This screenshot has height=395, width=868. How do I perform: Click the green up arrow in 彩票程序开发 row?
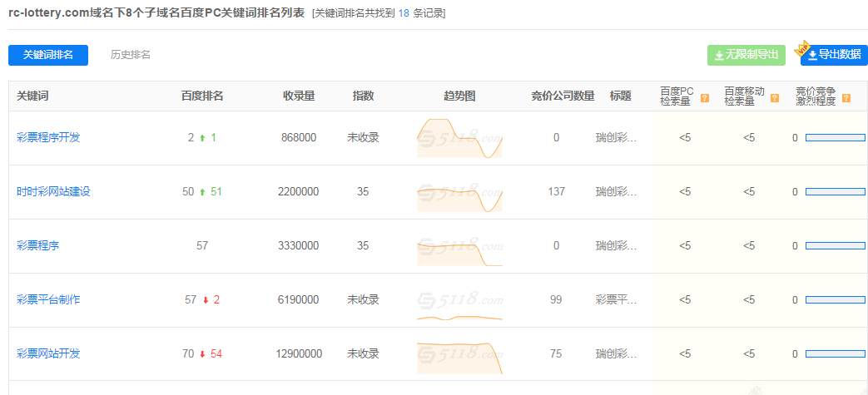pyautogui.click(x=202, y=138)
